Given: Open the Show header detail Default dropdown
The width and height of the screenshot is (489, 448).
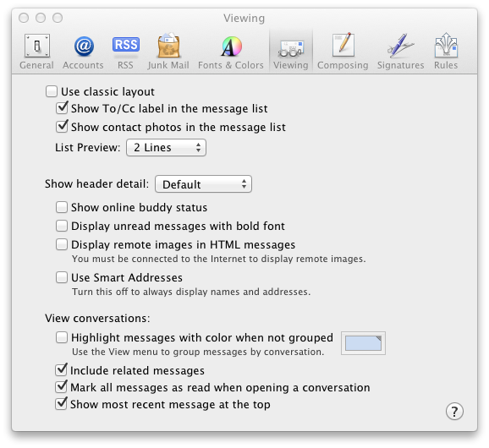Looking at the screenshot, I should pos(203,184).
